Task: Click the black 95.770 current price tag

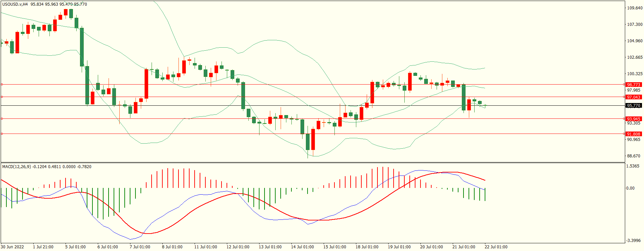Action: 634,106
